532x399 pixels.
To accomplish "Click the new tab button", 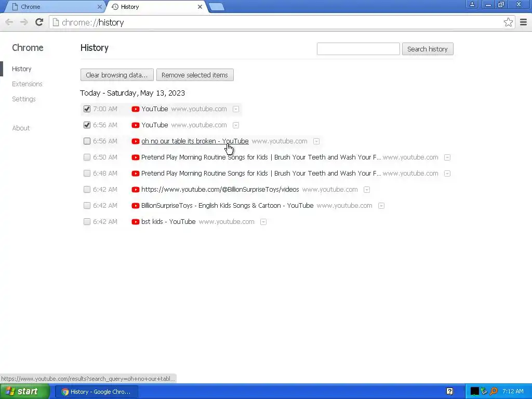I will click(x=217, y=7).
